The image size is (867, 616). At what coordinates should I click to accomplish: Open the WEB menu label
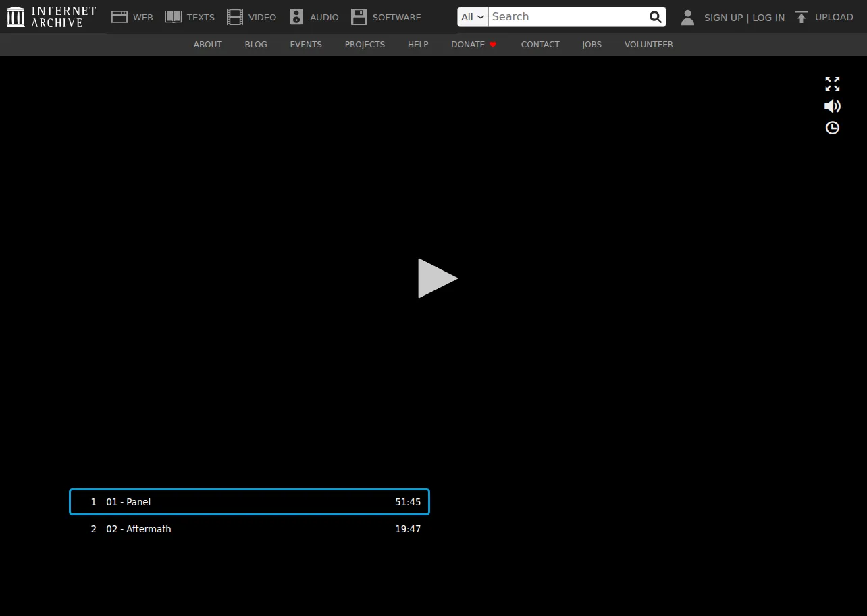[x=143, y=18]
